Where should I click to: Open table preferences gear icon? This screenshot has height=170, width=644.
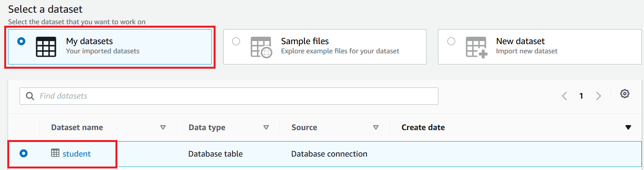624,94
